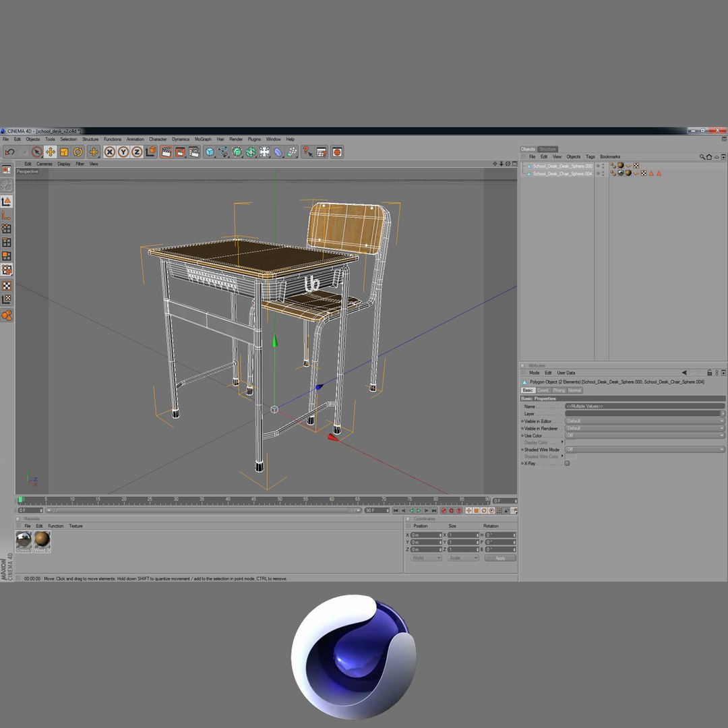The width and height of the screenshot is (728, 728).
Task: Switch the world/object coordinate system icon
Action: tap(150, 152)
